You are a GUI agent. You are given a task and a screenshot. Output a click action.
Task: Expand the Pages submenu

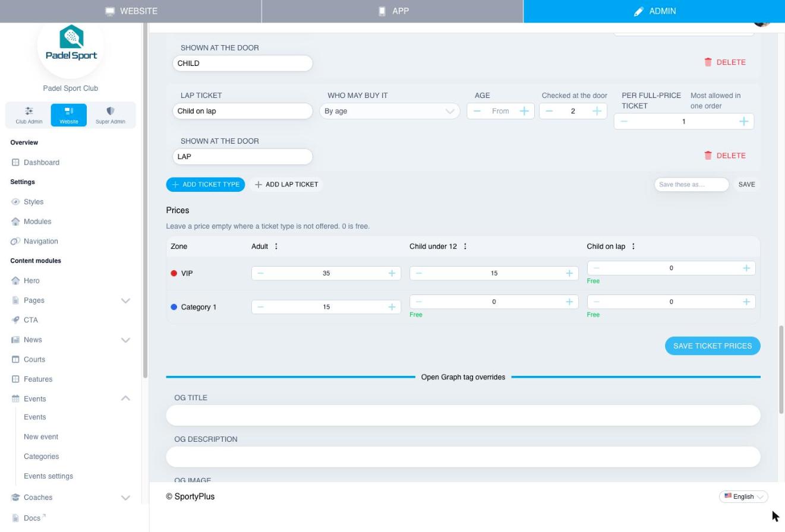click(x=125, y=300)
